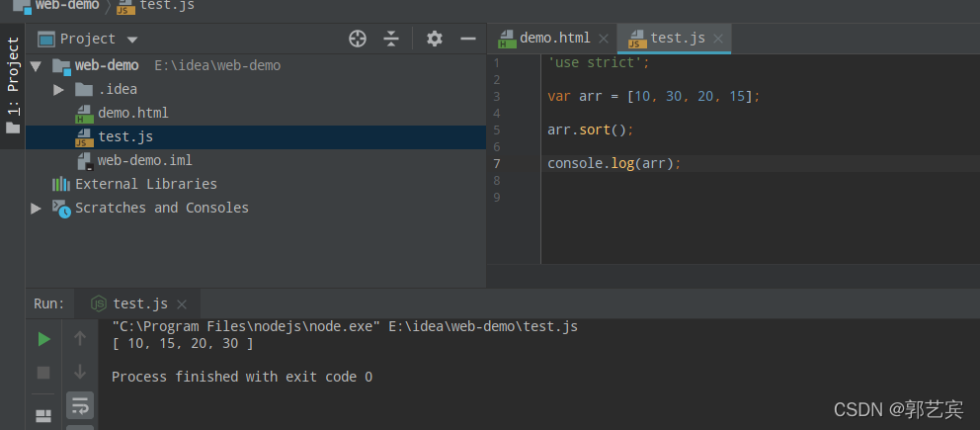
Task: Click the down arrow in Run toolbar
Action: [79, 372]
